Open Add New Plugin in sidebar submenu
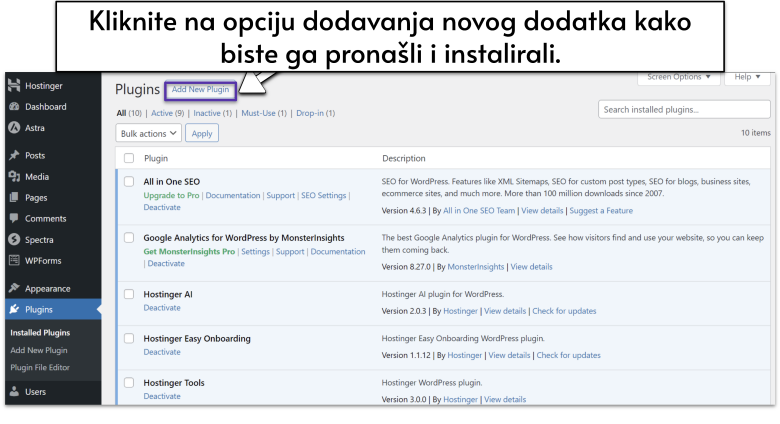The width and height of the screenshot is (780, 424). click(39, 350)
